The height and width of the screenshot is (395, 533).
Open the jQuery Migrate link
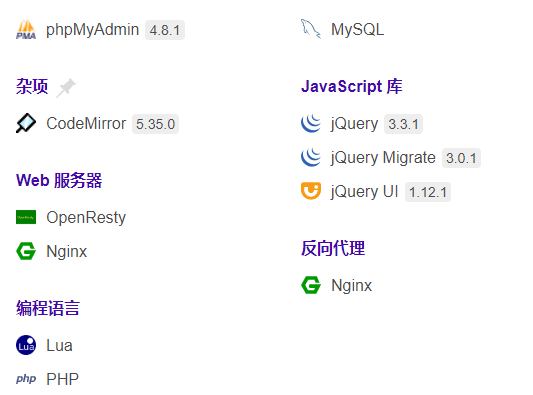coord(383,158)
